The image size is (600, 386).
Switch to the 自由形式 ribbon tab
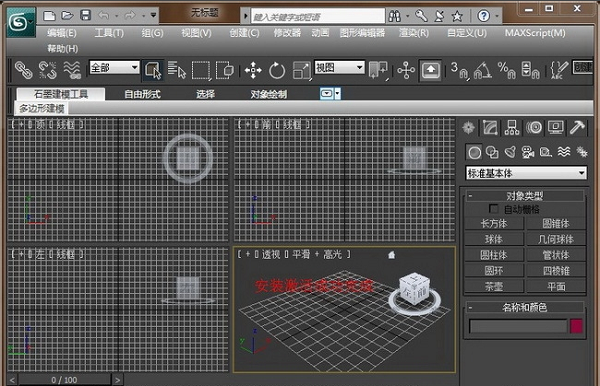tap(142, 94)
